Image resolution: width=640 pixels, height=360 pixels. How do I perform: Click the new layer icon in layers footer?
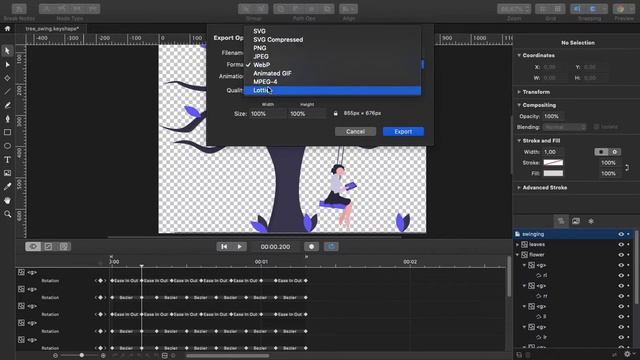(519, 355)
